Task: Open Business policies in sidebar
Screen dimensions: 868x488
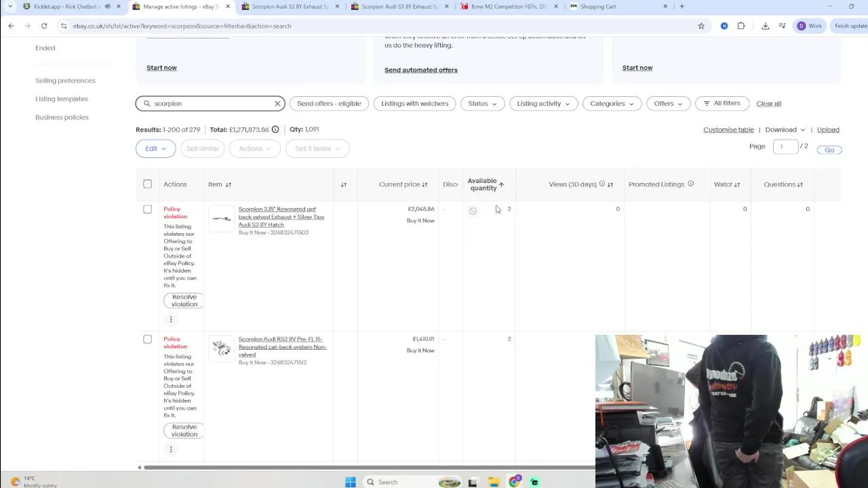Action: click(x=62, y=117)
